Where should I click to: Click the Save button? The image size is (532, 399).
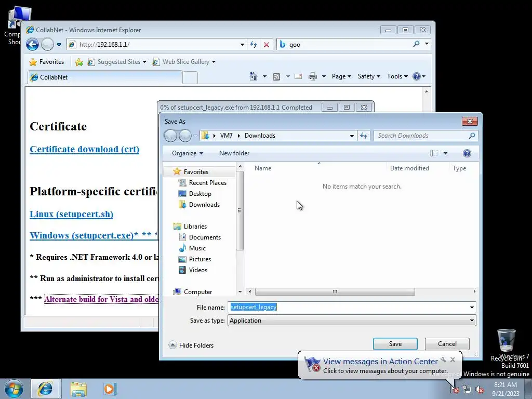tap(395, 344)
